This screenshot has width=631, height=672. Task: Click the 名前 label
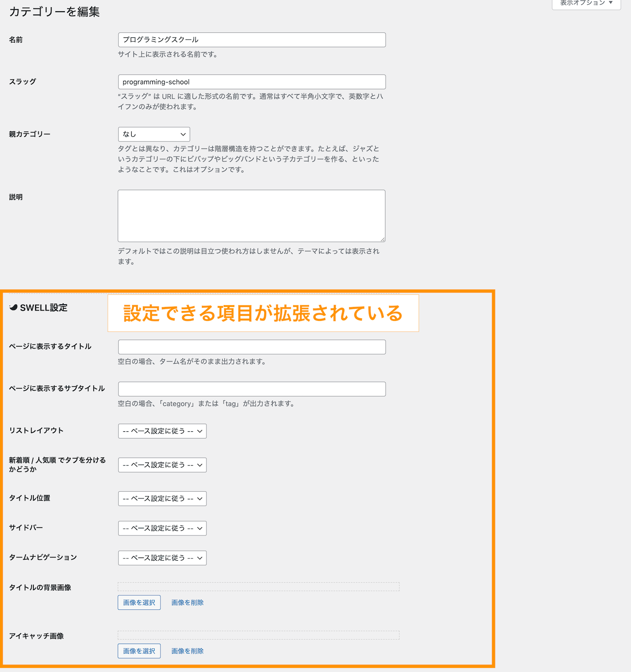[x=16, y=40]
